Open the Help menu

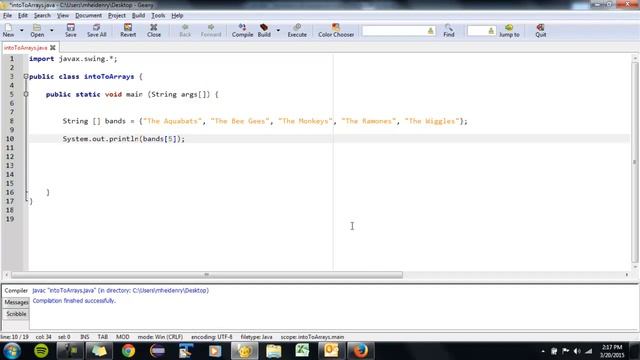pyautogui.click(x=177, y=16)
